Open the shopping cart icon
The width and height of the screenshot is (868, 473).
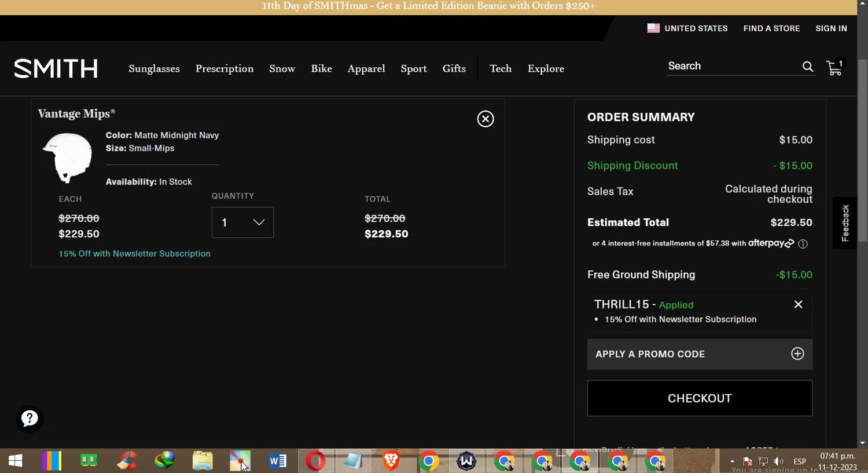point(835,67)
